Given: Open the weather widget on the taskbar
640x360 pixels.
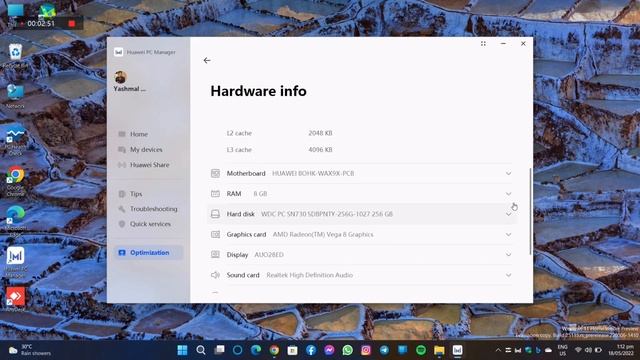Looking at the screenshot, I should pos(30,350).
